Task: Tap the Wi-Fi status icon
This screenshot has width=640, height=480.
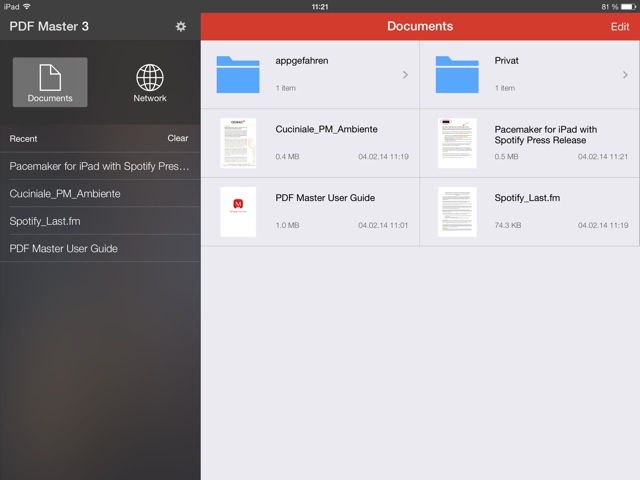Action: coord(27,6)
